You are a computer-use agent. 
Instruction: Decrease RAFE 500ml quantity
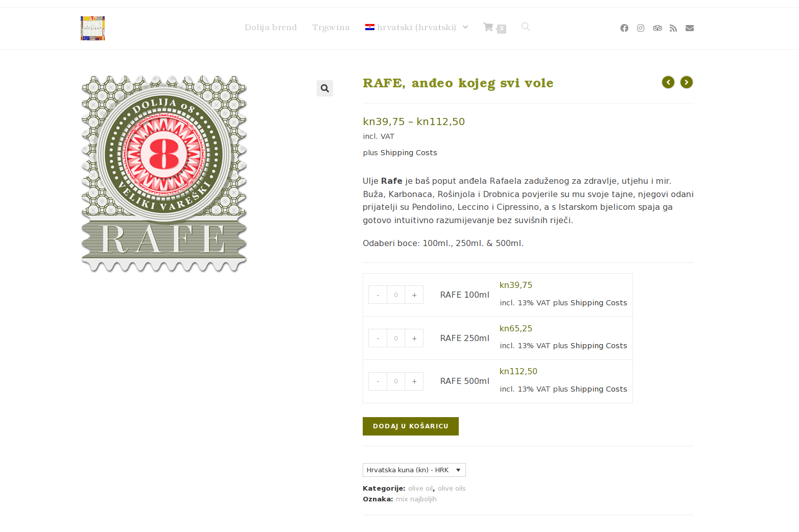pyautogui.click(x=378, y=381)
